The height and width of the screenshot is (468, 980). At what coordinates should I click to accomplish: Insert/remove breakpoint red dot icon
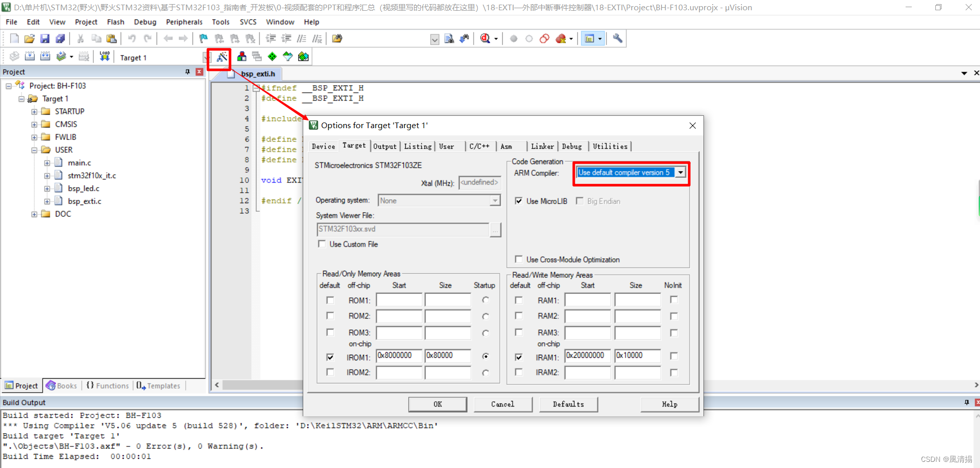click(x=514, y=38)
